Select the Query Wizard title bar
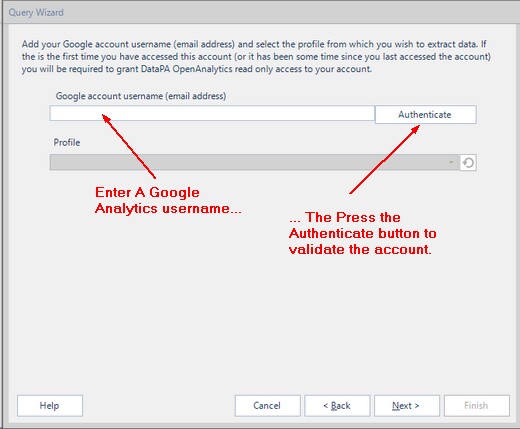 pos(260,12)
